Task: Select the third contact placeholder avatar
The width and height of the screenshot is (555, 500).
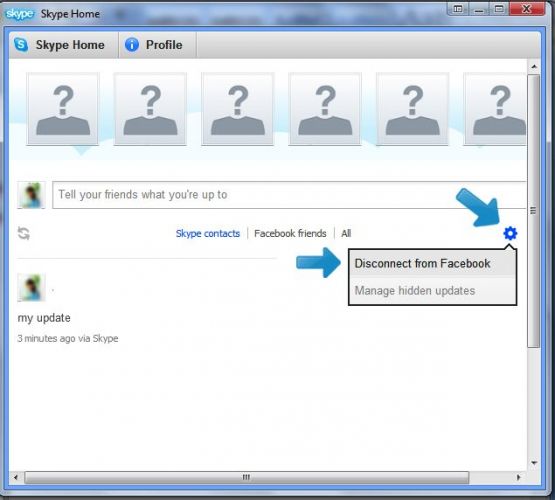Action: [238, 109]
